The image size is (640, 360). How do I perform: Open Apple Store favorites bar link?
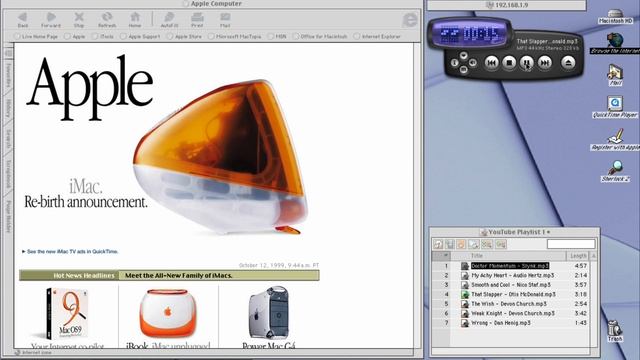click(x=184, y=36)
